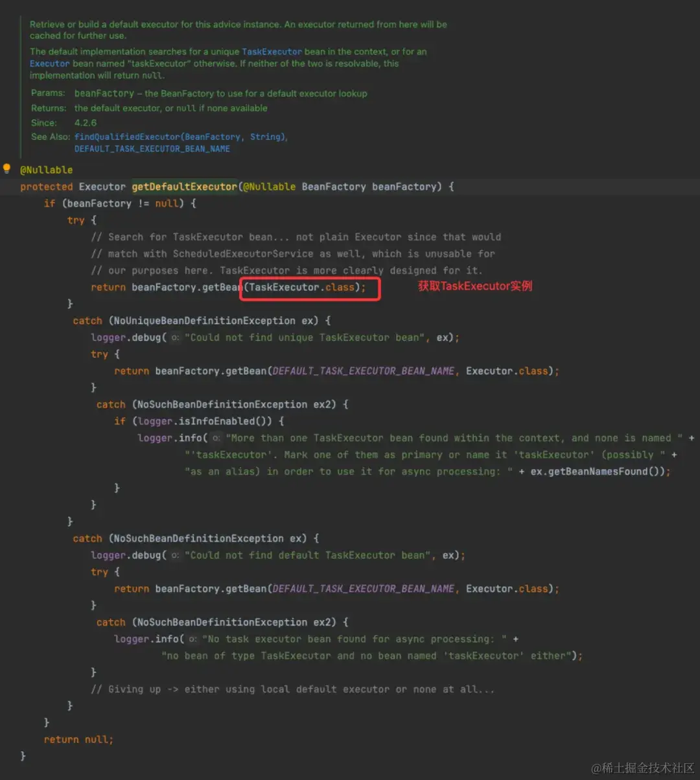Click the comment mentioning ScheduledExecutorService

click(x=293, y=254)
